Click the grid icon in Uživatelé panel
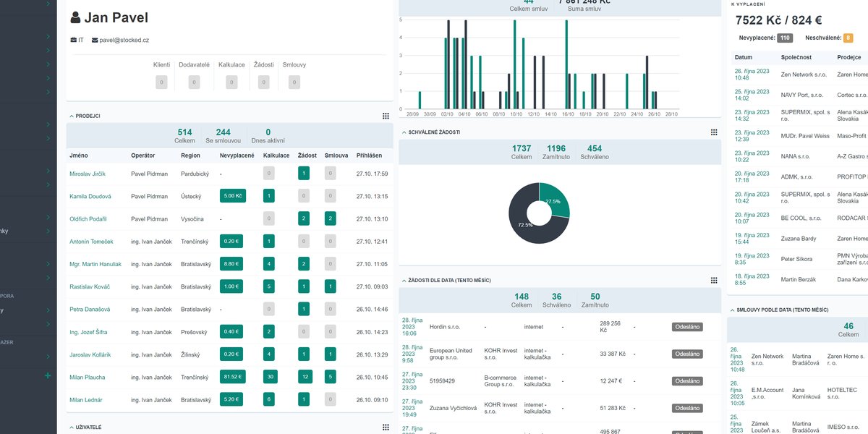The height and width of the screenshot is (434, 868). 386,427
